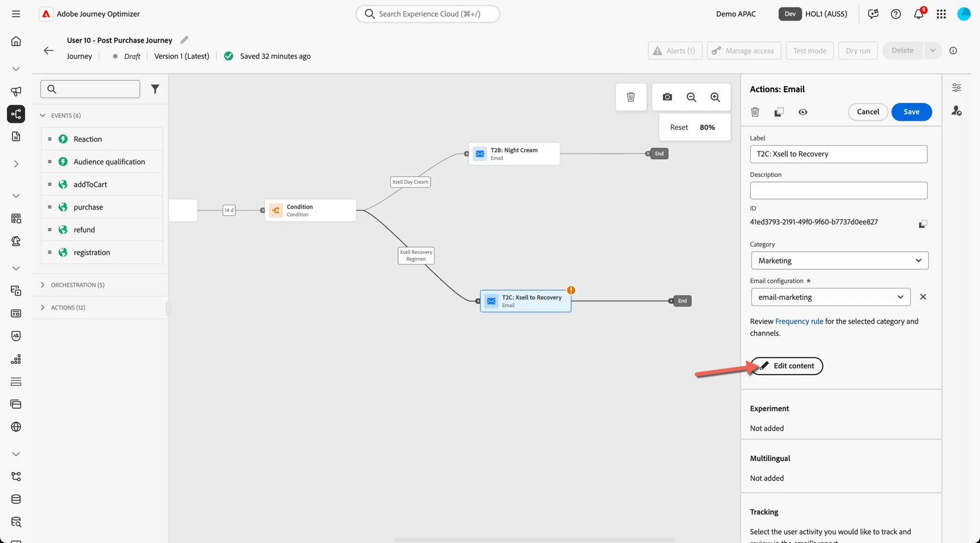
Task: Open the Journeys icon in sidebar
Action: (16, 114)
